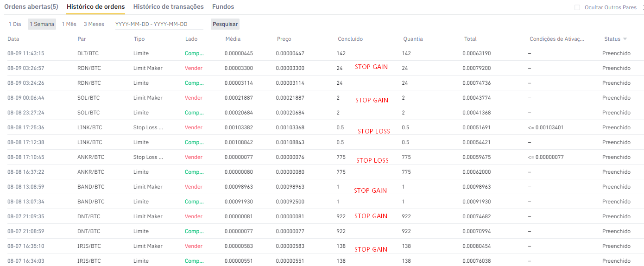644x266 pixels.
Task: Switch to Histórico de transações tab
Action: click(x=169, y=7)
